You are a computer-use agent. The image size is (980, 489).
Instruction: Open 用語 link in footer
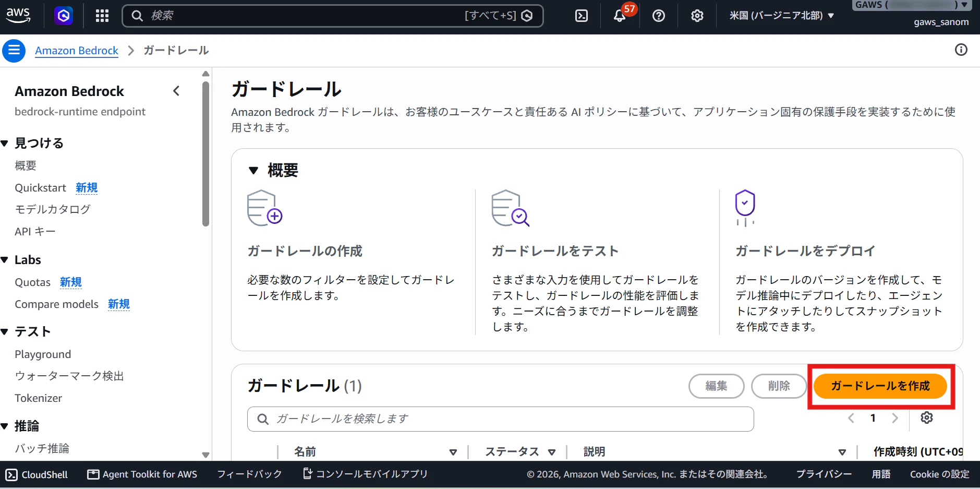881,474
